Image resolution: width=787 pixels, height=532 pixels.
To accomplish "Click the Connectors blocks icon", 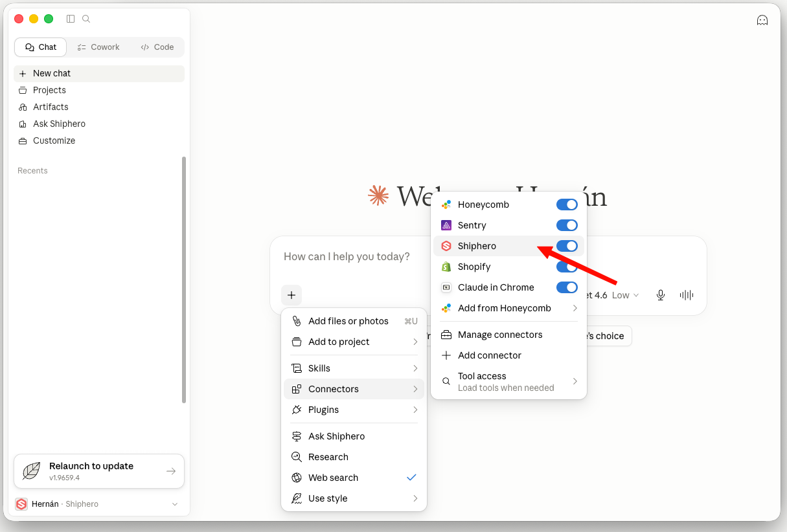I will pos(297,389).
